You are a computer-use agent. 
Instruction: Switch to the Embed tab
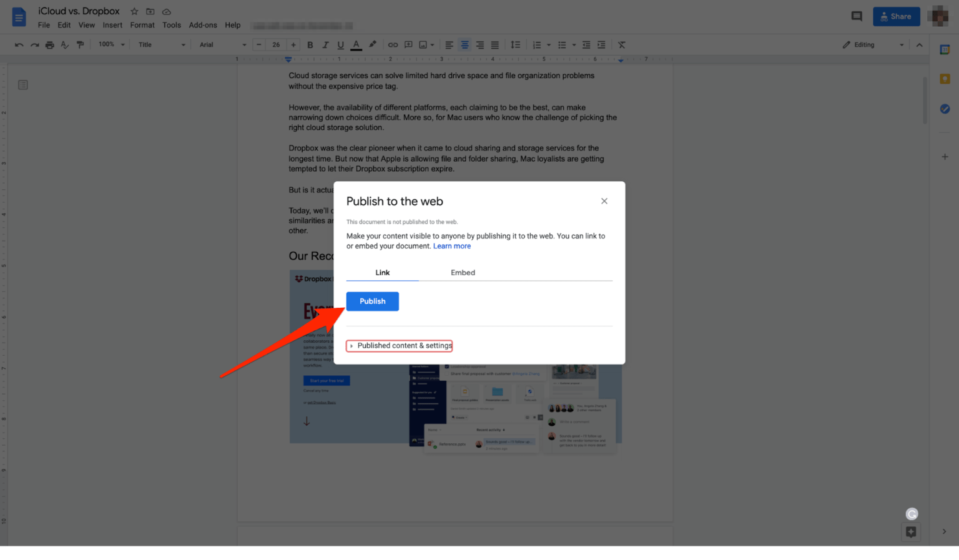tap(463, 272)
